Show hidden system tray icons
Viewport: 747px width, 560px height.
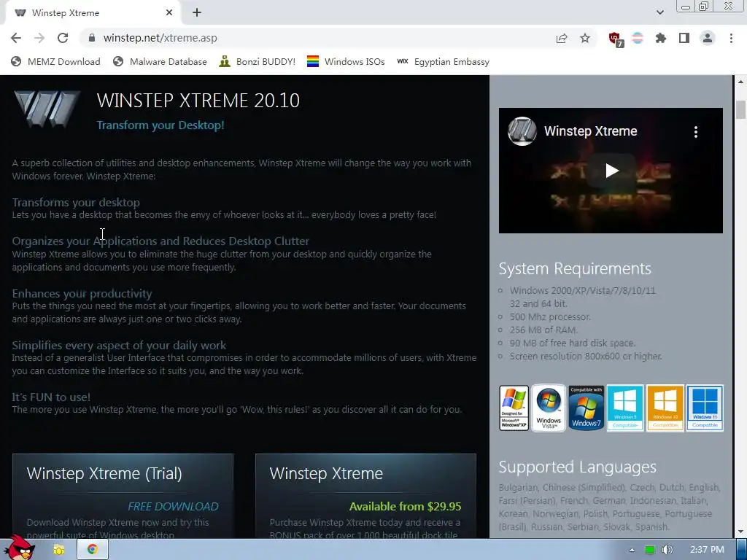pos(632,550)
